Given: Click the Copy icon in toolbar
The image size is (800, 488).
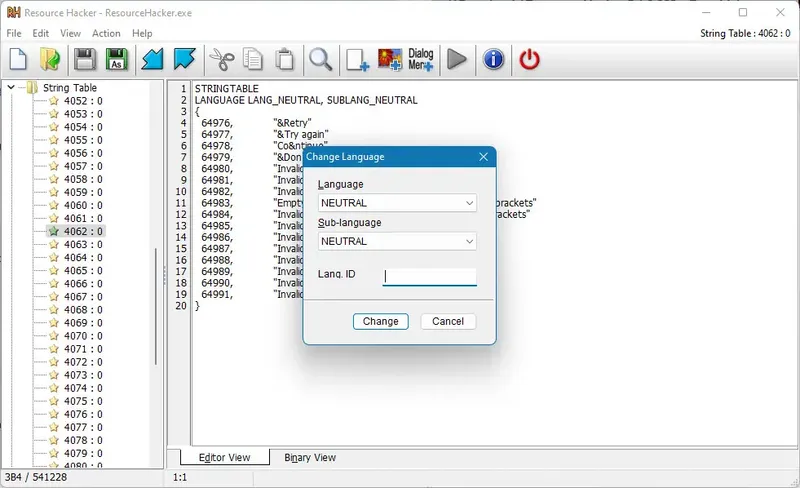Looking at the screenshot, I should (253, 59).
